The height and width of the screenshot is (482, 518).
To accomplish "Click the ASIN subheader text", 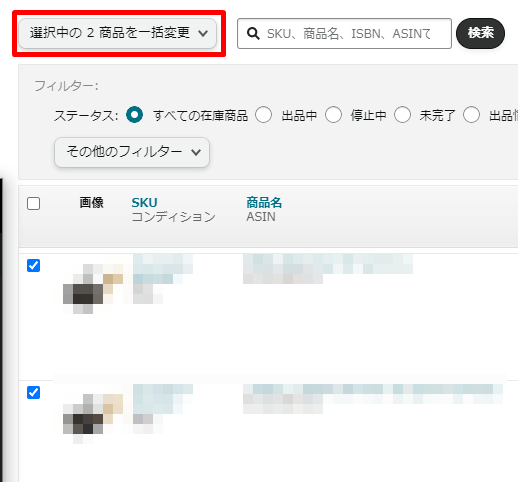I will click(x=261, y=217).
